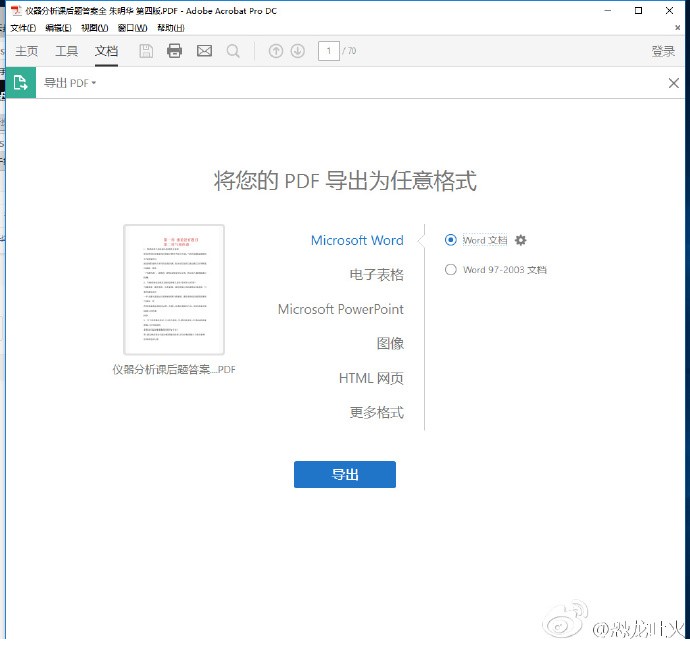The height and width of the screenshot is (662, 690).
Task: Click the Send by email envelope icon
Action: click(204, 51)
